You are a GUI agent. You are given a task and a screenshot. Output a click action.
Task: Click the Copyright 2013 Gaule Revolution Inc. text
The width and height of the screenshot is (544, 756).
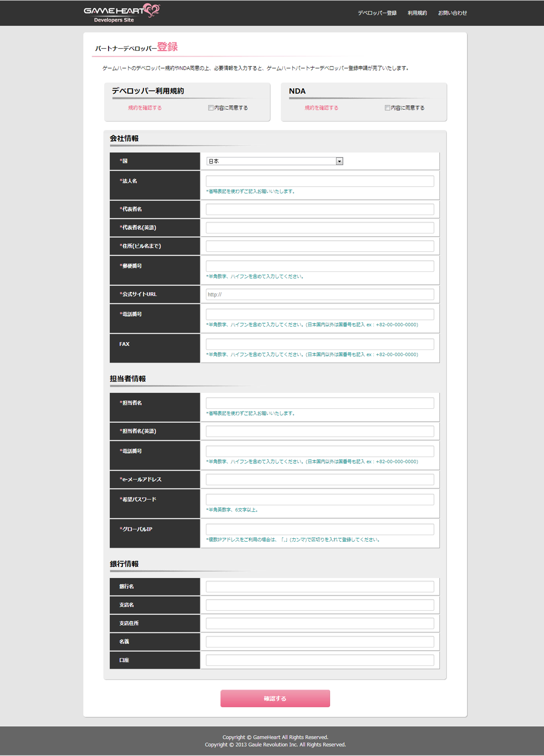point(275,745)
